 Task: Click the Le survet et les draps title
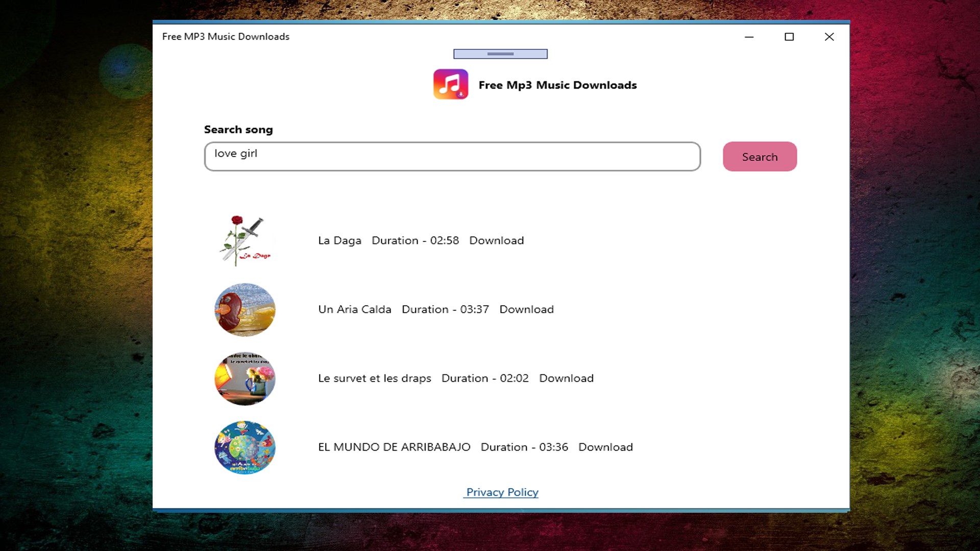point(374,378)
